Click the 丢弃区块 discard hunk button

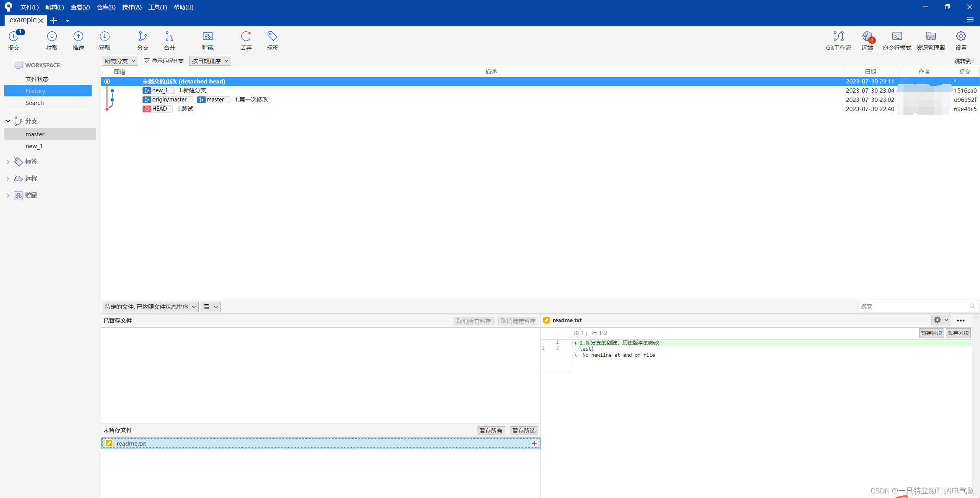pyautogui.click(x=958, y=333)
